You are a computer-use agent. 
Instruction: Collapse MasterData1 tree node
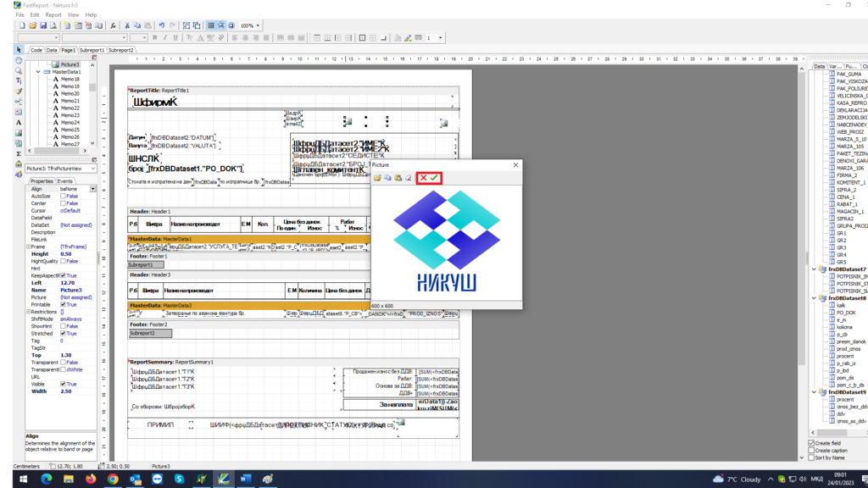point(38,72)
